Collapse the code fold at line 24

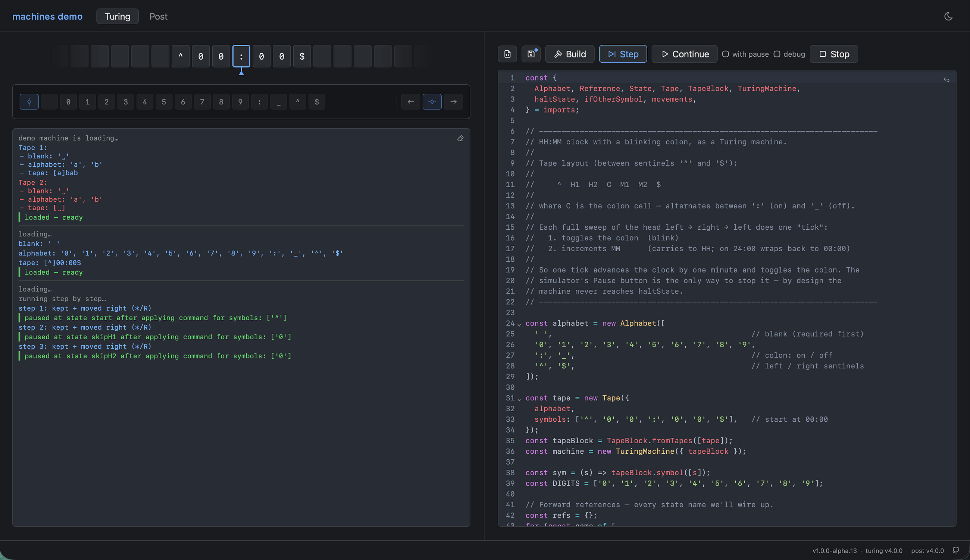click(x=519, y=324)
